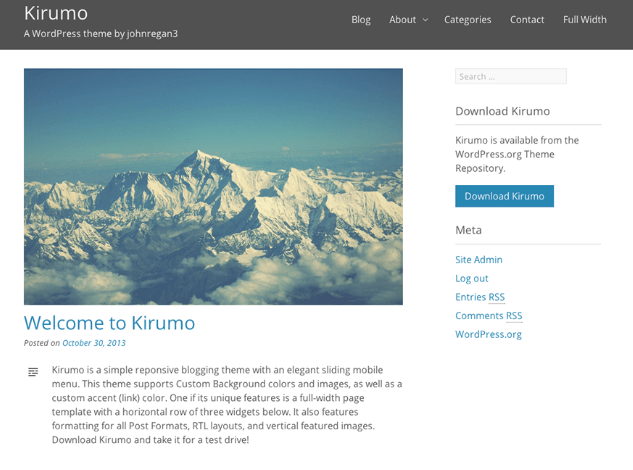Click the 'Kirumo is available from the' text

pyautogui.click(x=517, y=141)
